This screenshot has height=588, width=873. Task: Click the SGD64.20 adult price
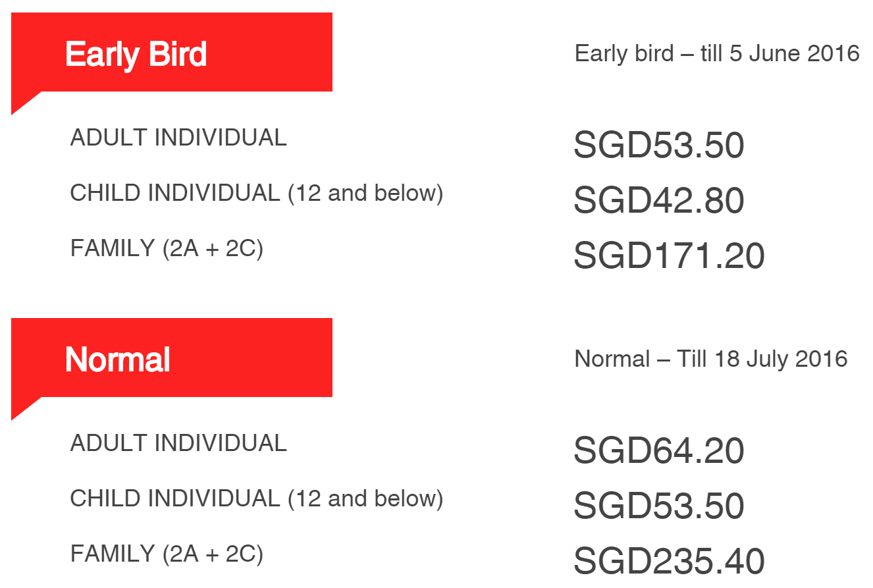pos(658,451)
